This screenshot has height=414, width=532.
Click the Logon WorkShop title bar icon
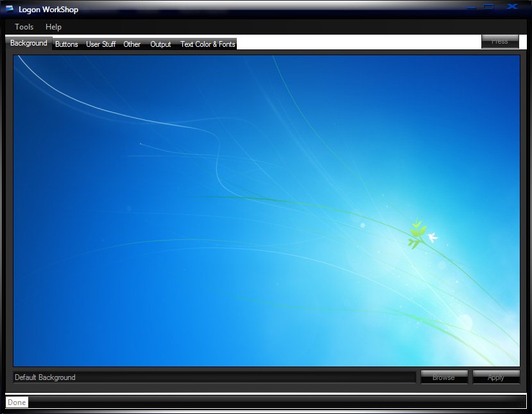(10, 9)
